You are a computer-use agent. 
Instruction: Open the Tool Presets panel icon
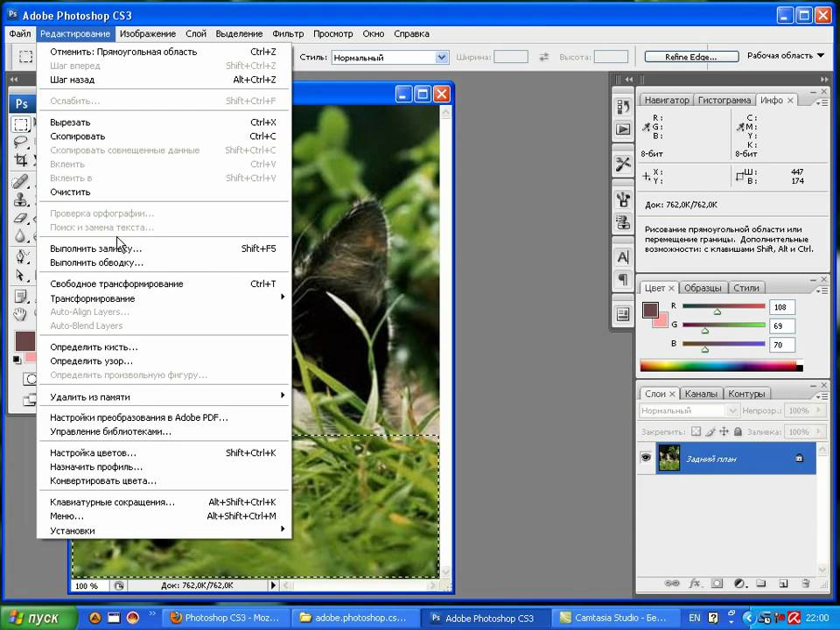(623, 164)
